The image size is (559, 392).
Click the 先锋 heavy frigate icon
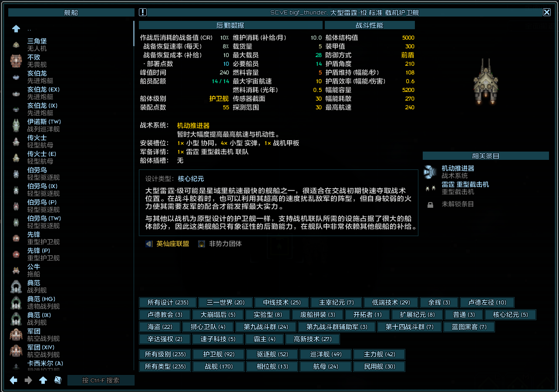point(16,238)
